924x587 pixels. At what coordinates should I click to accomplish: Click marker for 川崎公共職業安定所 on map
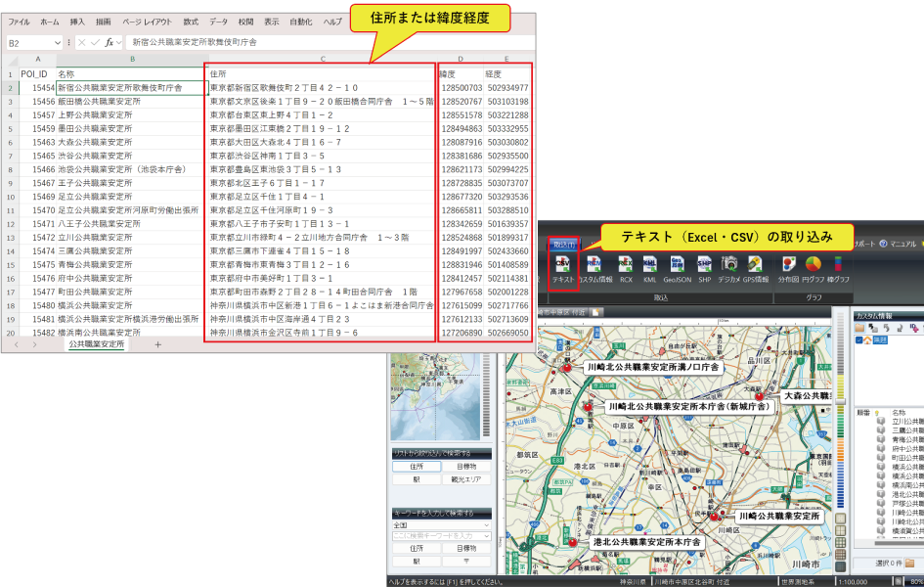[714, 517]
